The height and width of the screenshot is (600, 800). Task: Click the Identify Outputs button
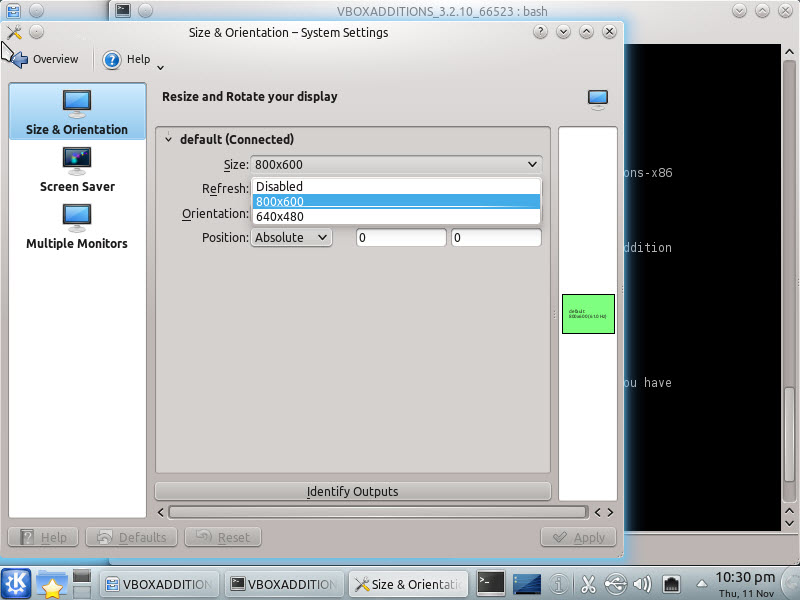coord(352,491)
